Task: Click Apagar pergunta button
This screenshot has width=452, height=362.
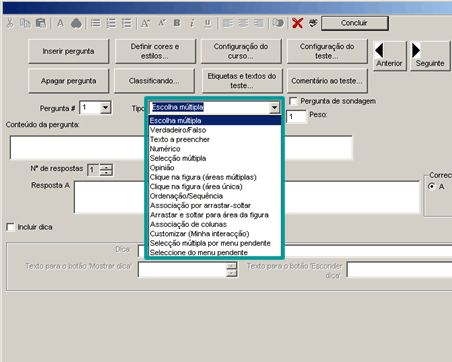Action: [x=68, y=81]
